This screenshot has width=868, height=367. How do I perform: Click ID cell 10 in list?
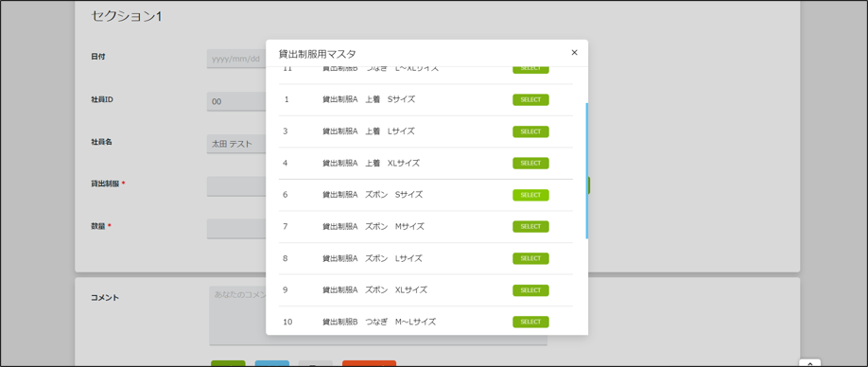pyautogui.click(x=287, y=322)
